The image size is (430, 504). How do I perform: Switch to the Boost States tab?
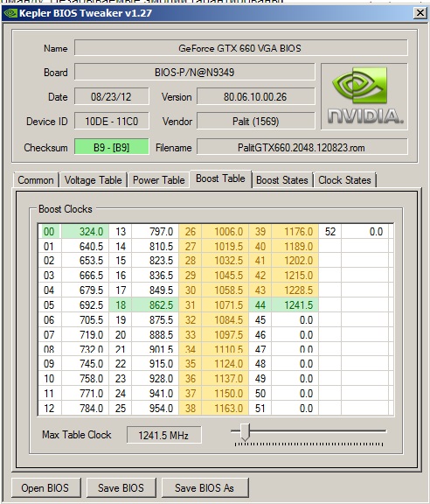pyautogui.click(x=282, y=180)
